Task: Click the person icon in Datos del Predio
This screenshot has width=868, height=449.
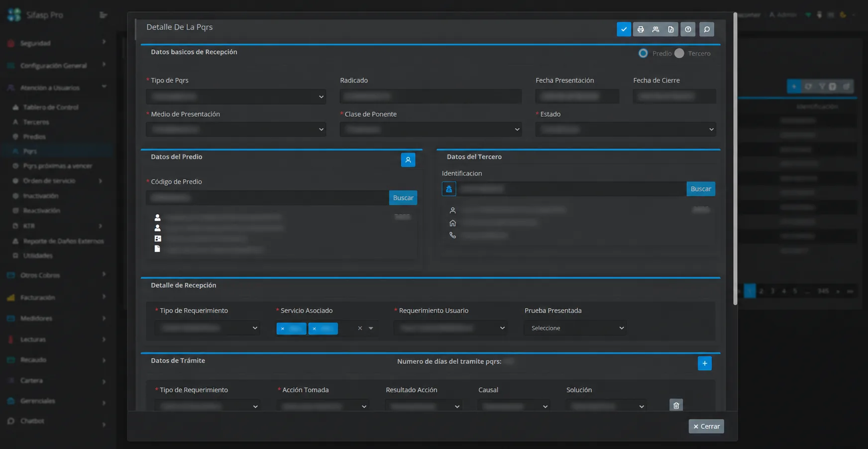Action: [x=408, y=160]
